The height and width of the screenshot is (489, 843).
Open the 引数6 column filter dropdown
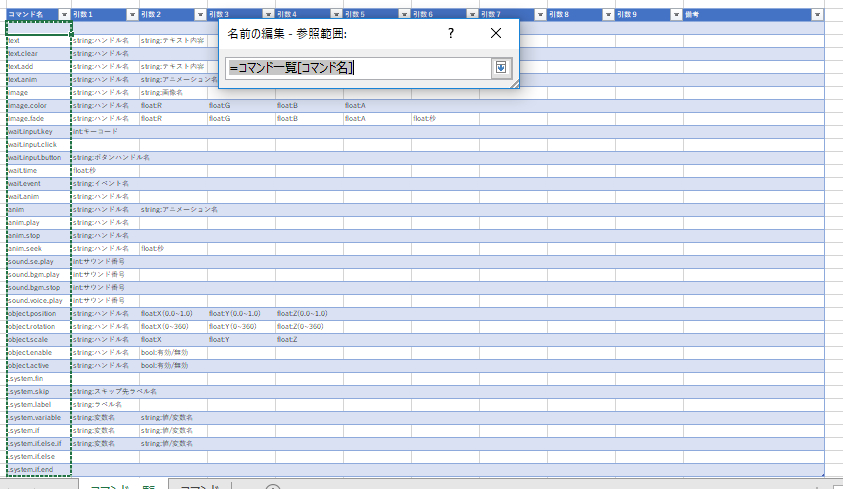(x=472, y=15)
